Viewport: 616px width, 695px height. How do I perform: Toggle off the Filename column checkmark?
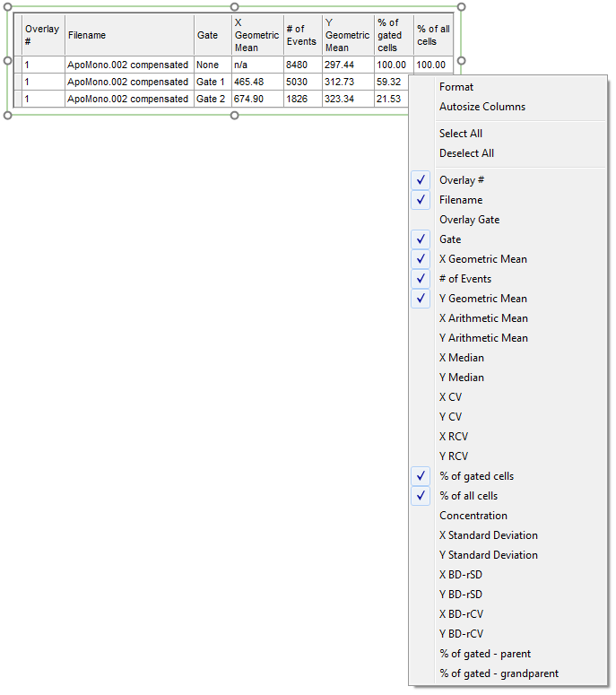coord(460,200)
